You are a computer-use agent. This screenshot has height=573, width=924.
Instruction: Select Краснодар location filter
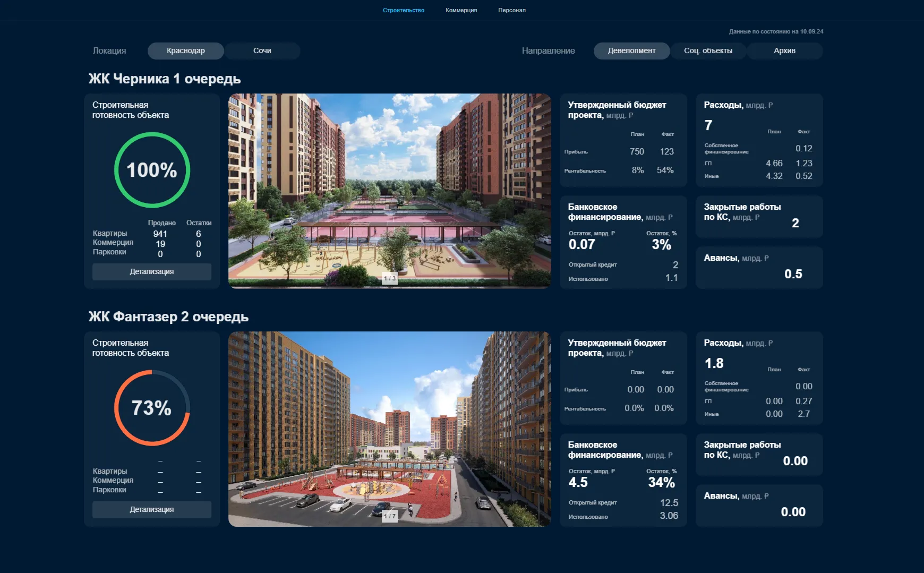[185, 50]
